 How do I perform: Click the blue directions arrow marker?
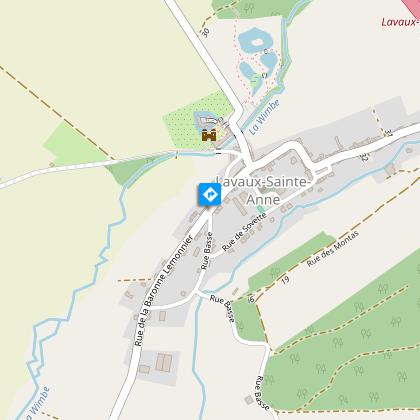pyautogui.click(x=210, y=194)
